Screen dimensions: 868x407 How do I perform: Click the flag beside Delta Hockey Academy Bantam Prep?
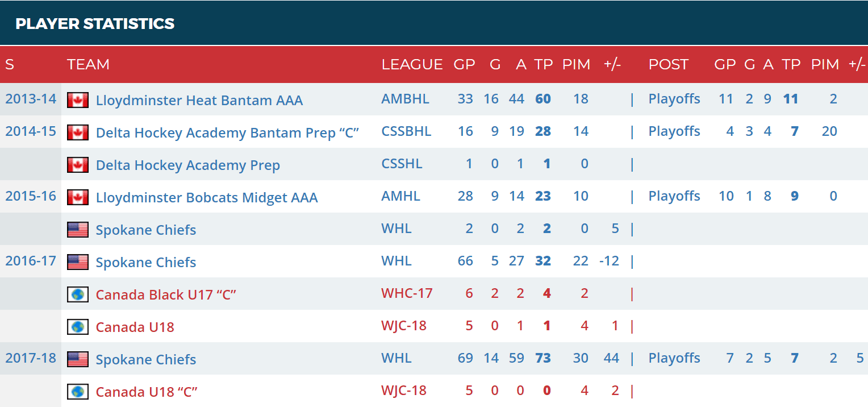[77, 133]
